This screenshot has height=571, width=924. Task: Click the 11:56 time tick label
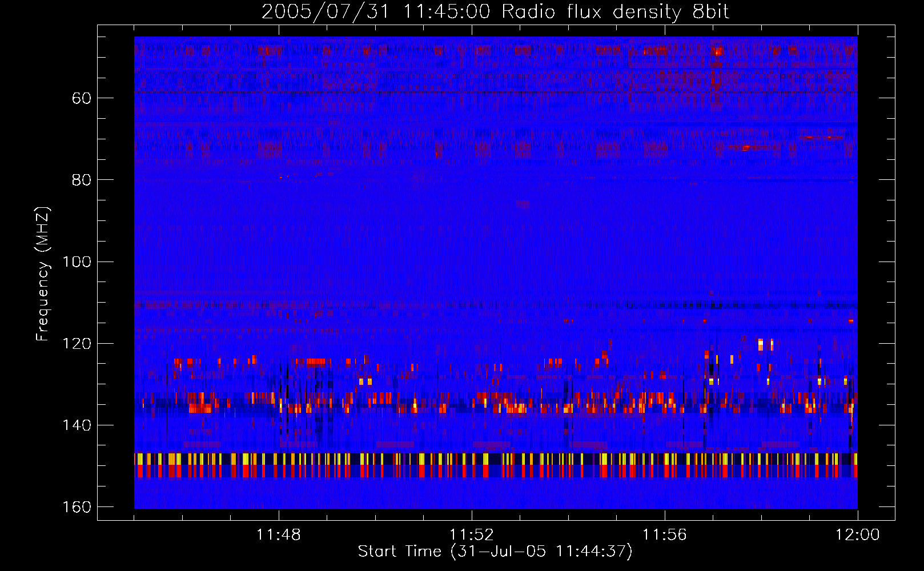[664, 535]
